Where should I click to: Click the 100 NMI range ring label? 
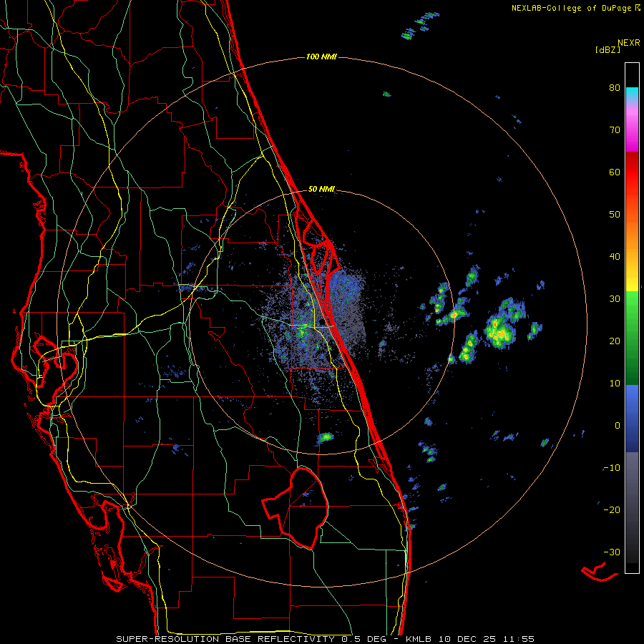[321, 57]
